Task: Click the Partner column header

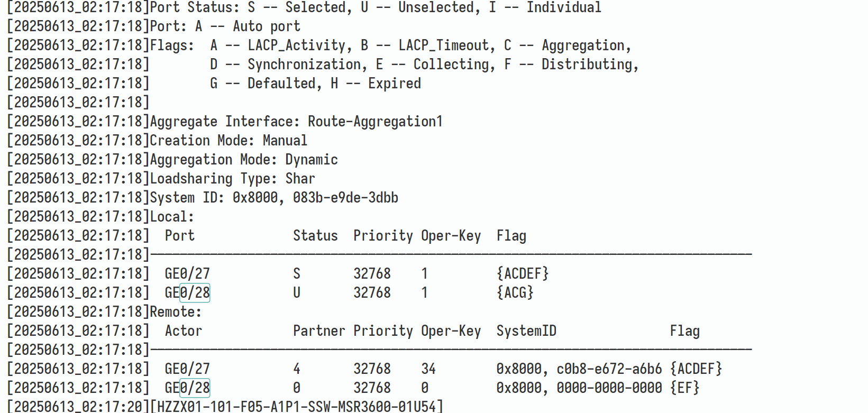Action: point(319,331)
